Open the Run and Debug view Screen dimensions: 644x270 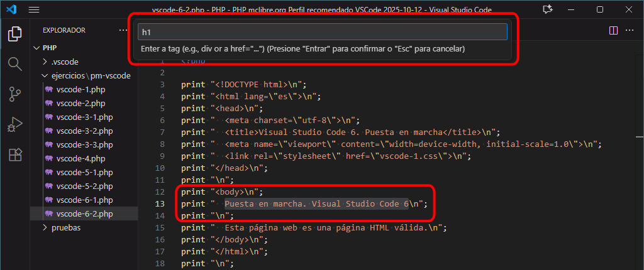coord(14,124)
